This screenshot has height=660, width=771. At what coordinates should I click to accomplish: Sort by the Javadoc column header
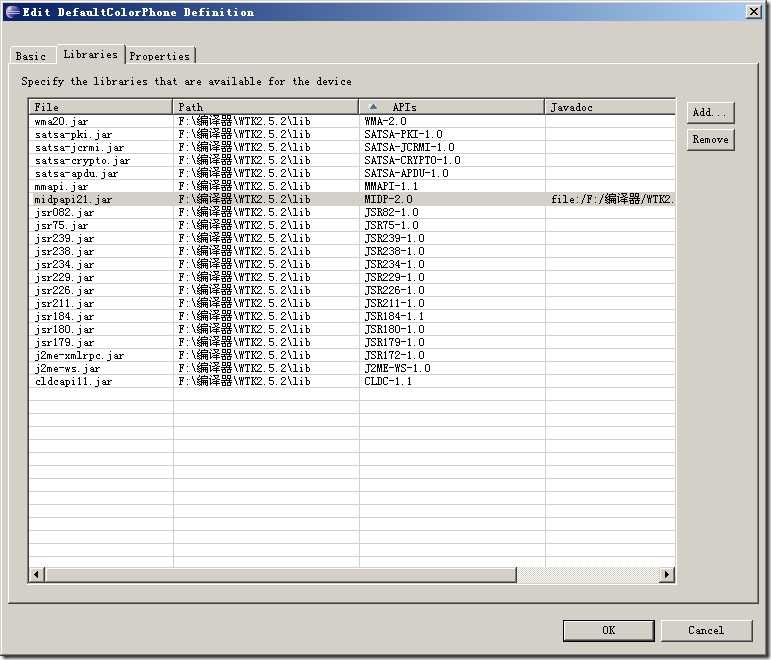click(x=610, y=107)
